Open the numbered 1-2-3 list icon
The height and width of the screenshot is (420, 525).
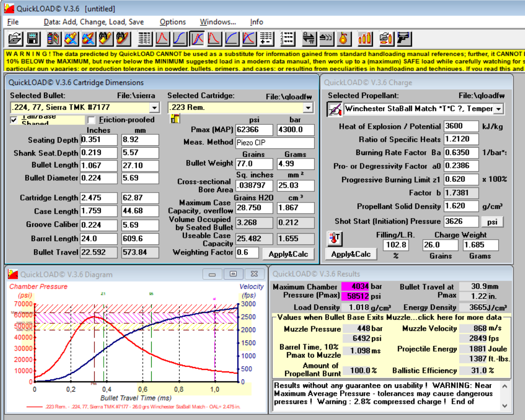click(x=287, y=39)
